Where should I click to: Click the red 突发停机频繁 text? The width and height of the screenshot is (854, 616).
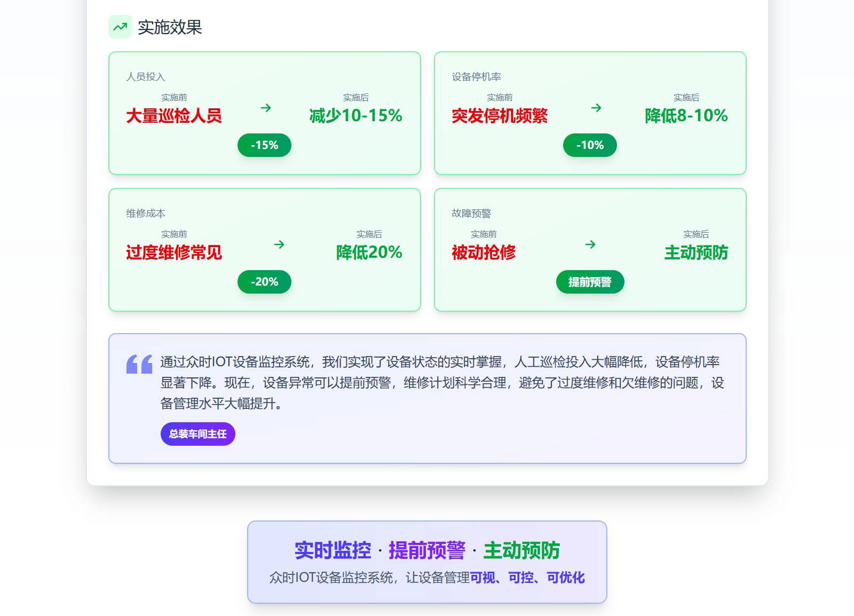[500, 116]
